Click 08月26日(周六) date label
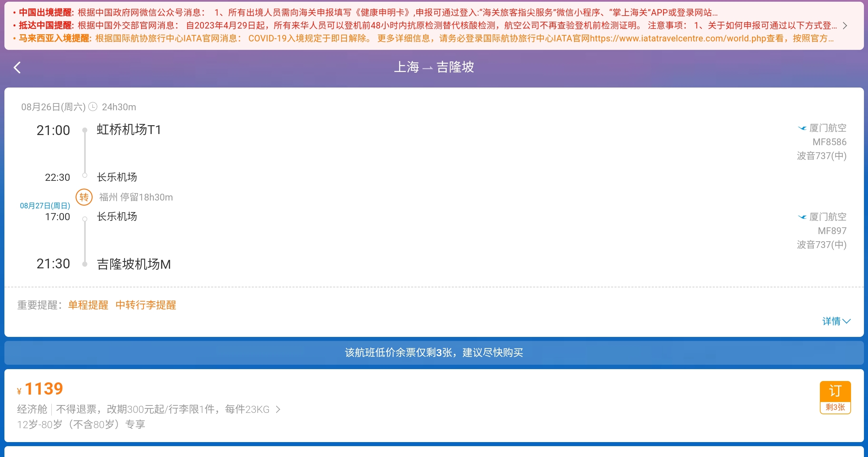The image size is (868, 457). pos(53,107)
